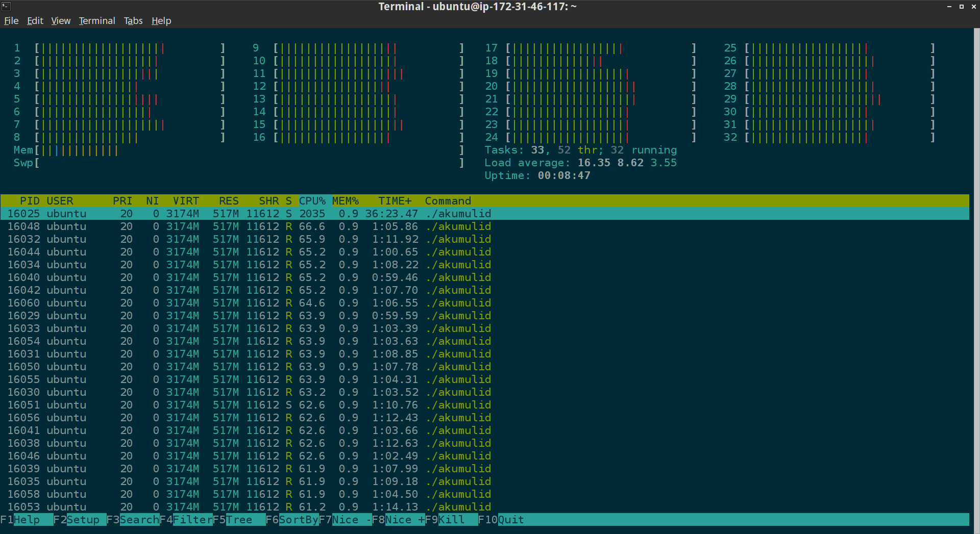Click the terminal icon in title bar
The height and width of the screenshot is (534, 980).
[6, 7]
